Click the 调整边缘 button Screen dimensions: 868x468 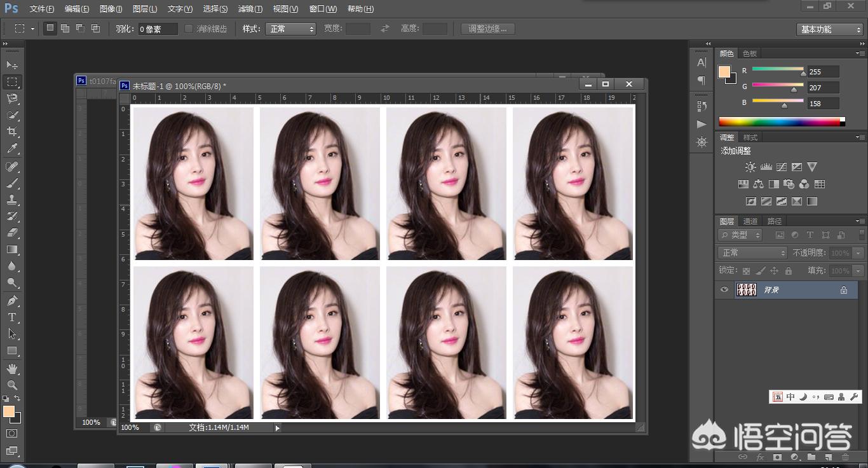487,29
